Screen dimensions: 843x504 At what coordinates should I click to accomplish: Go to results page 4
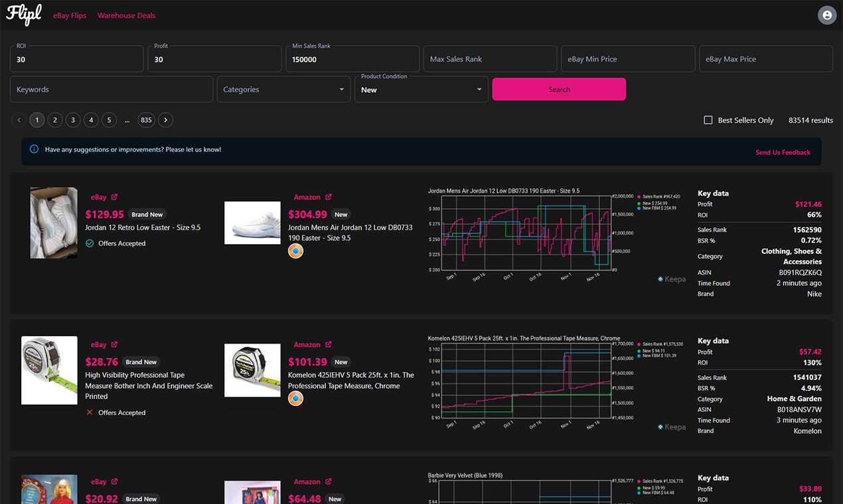coord(91,120)
